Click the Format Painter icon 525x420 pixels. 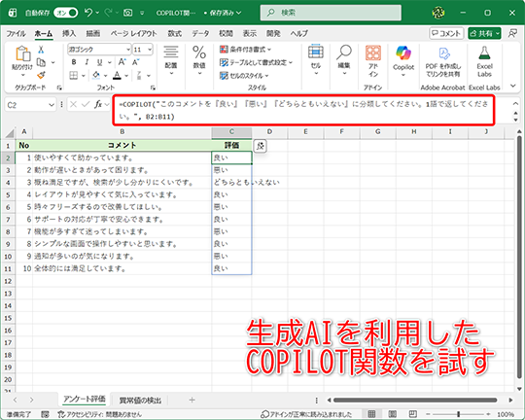click(41, 75)
